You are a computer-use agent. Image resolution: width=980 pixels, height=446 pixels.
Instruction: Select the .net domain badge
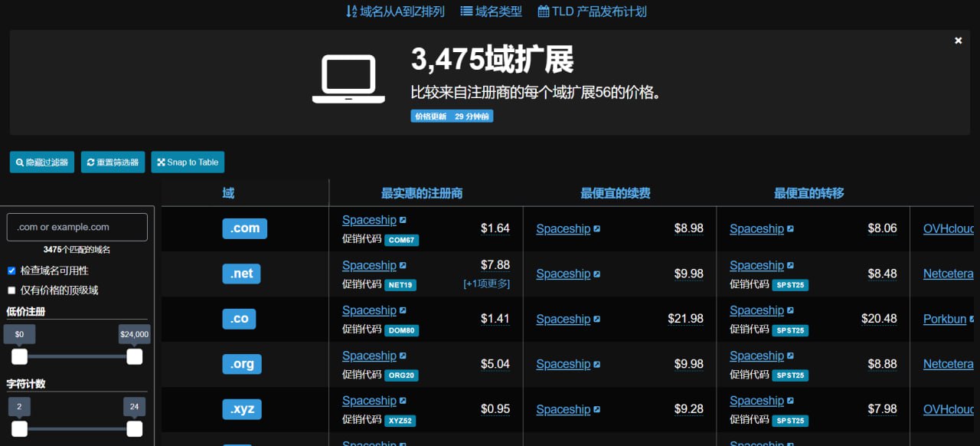click(x=242, y=274)
